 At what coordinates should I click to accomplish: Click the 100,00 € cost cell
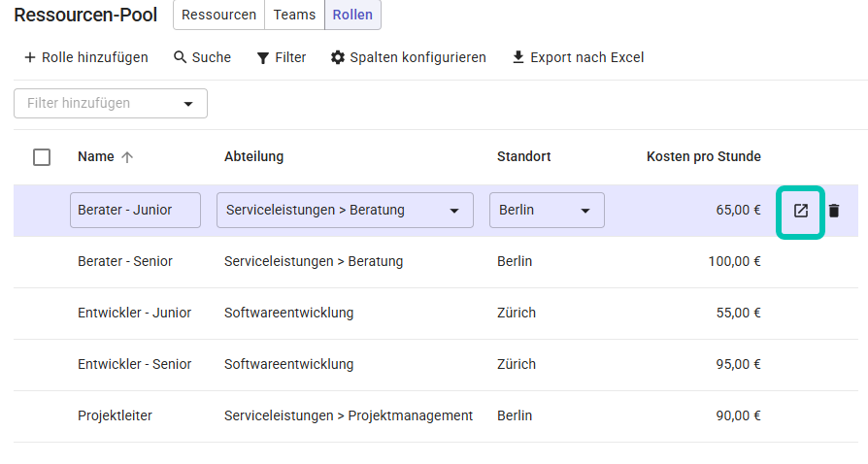coord(735,261)
